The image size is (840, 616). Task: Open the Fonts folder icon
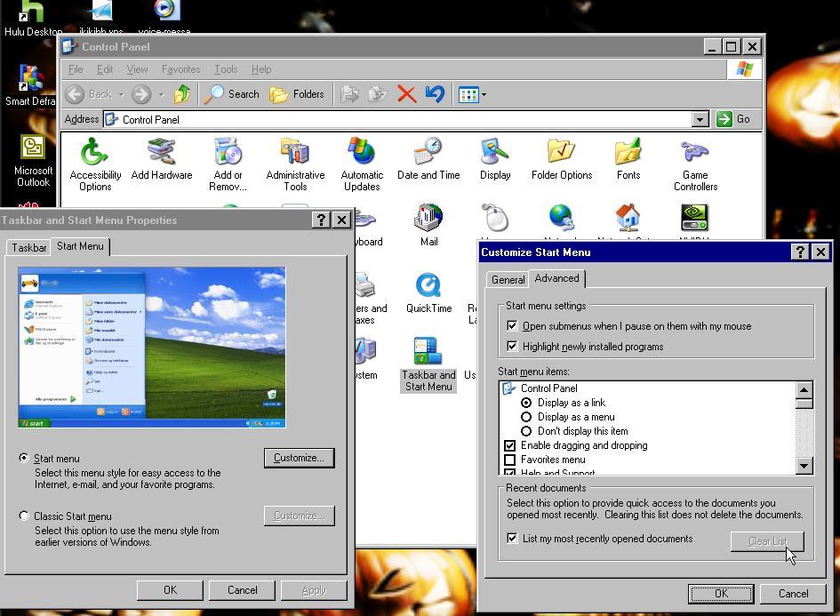[628, 159]
